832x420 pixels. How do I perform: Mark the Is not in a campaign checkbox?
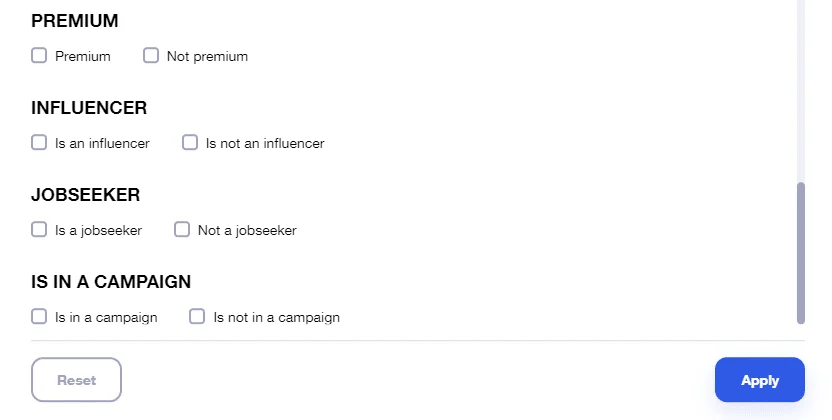coord(197,316)
